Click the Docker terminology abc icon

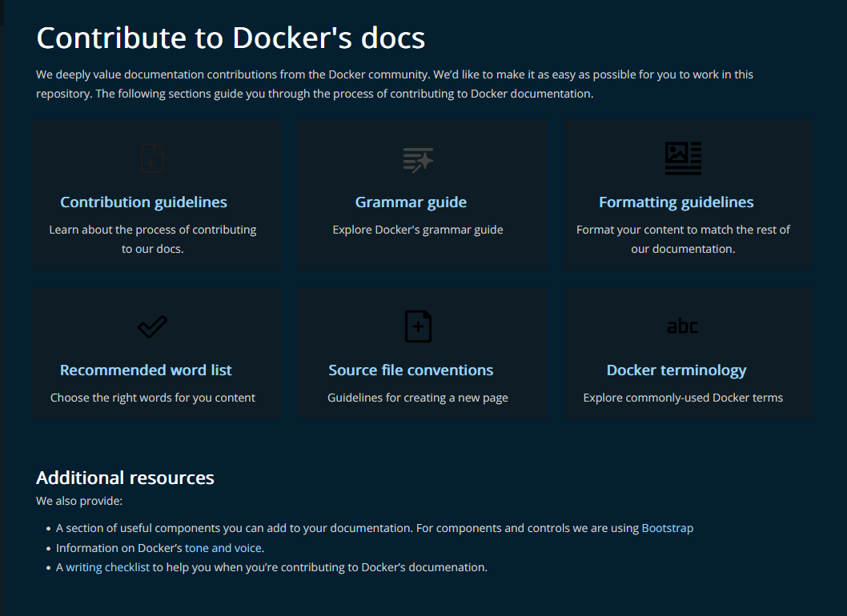tap(683, 326)
